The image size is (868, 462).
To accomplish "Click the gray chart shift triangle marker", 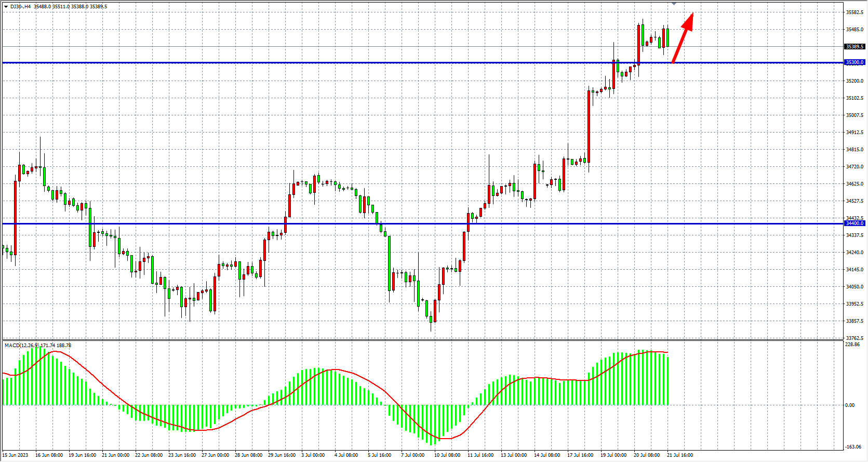I will tap(674, 4).
